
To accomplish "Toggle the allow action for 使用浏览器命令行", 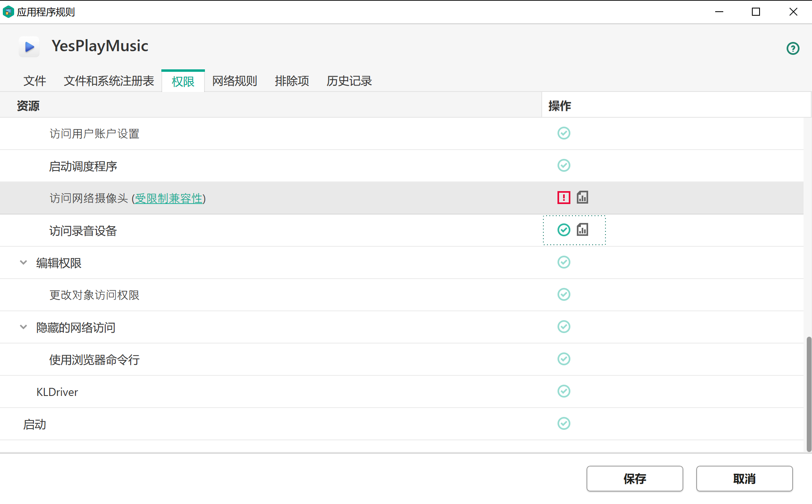I will pos(564,359).
